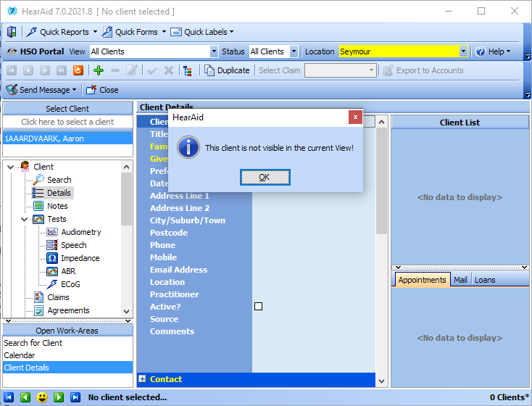
Task: Click the cancel changes X icon
Action: click(169, 70)
